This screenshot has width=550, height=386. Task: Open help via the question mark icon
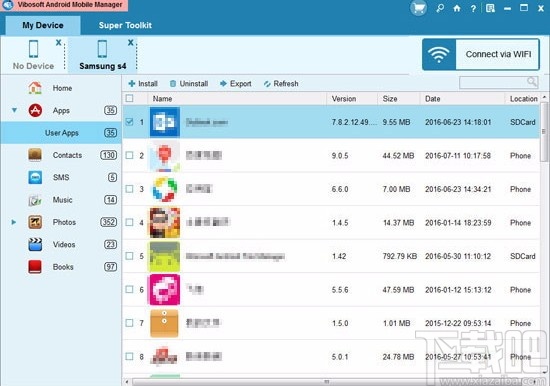pos(473,8)
